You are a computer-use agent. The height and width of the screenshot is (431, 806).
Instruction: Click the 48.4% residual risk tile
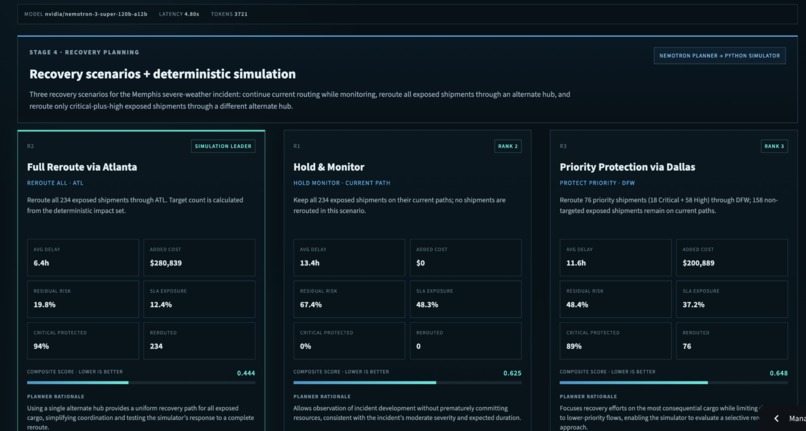point(615,299)
